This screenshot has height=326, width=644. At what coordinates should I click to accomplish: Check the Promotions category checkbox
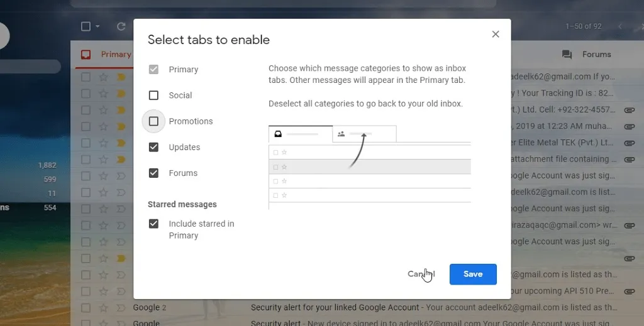[153, 121]
